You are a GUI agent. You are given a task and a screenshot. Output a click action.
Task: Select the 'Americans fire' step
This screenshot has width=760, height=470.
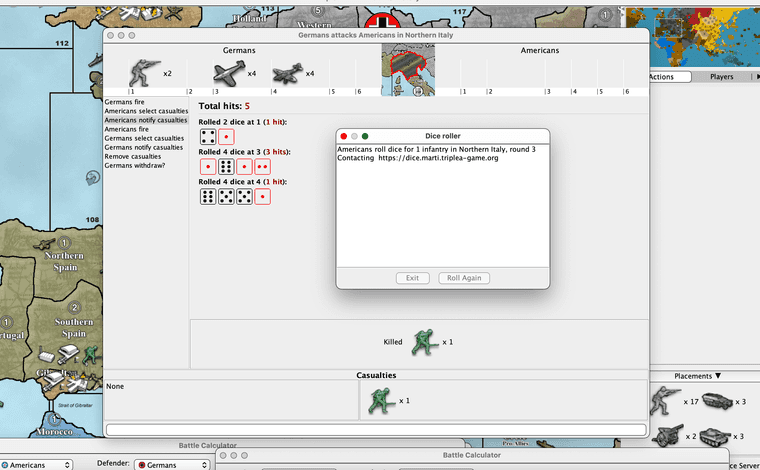[x=127, y=129]
